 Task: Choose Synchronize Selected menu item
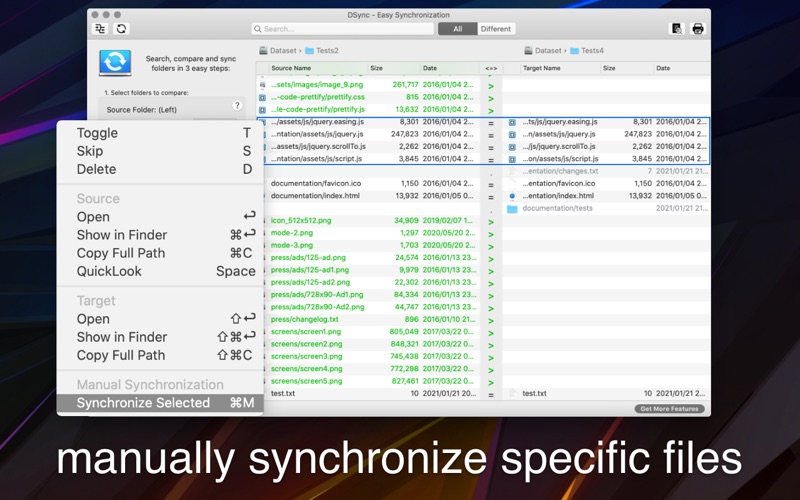tap(160, 403)
